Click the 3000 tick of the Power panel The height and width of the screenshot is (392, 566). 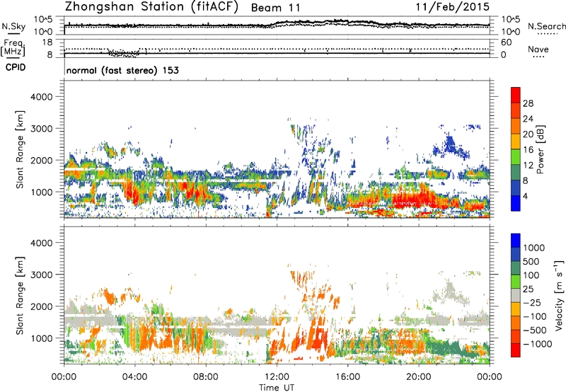pyautogui.click(x=42, y=129)
